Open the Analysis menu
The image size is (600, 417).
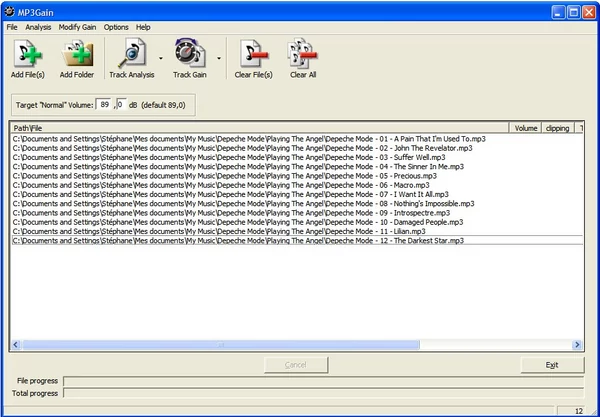coord(38,27)
